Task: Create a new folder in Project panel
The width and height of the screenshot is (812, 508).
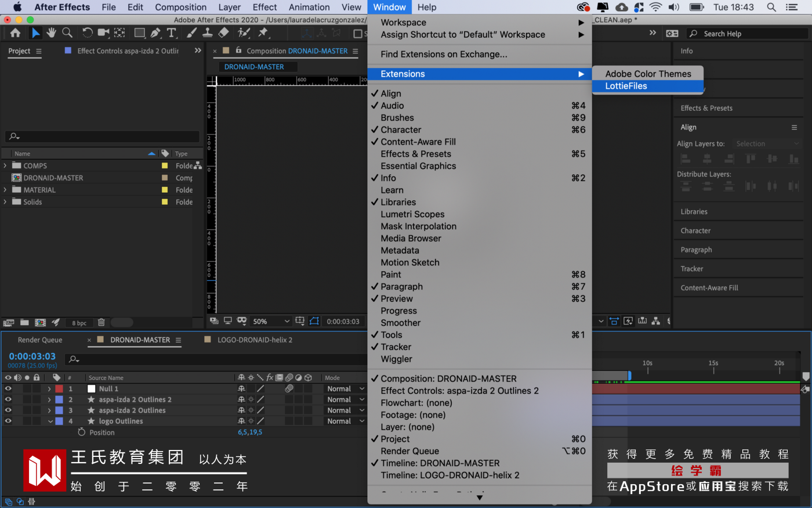Action: click(24, 322)
